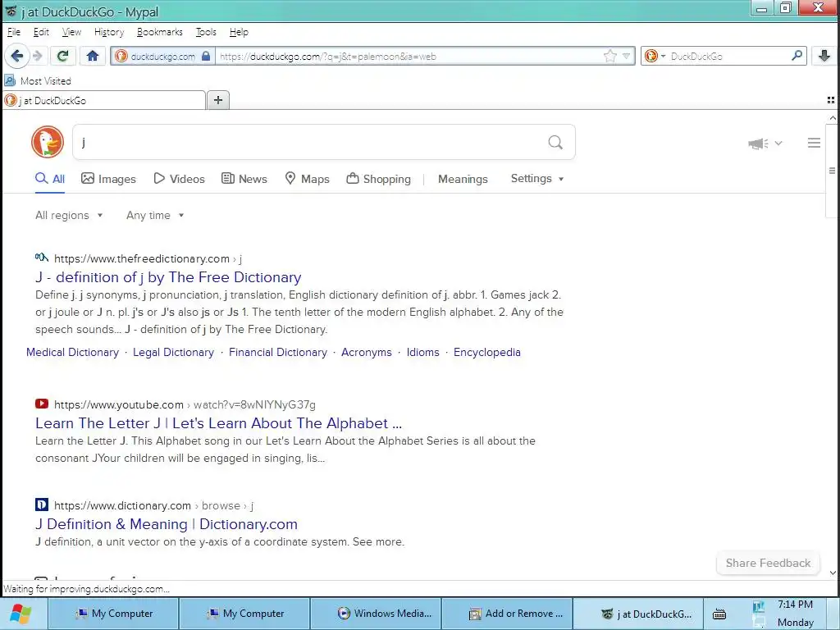
Task: Open the Encyclopedia sublink
Action: 487,353
